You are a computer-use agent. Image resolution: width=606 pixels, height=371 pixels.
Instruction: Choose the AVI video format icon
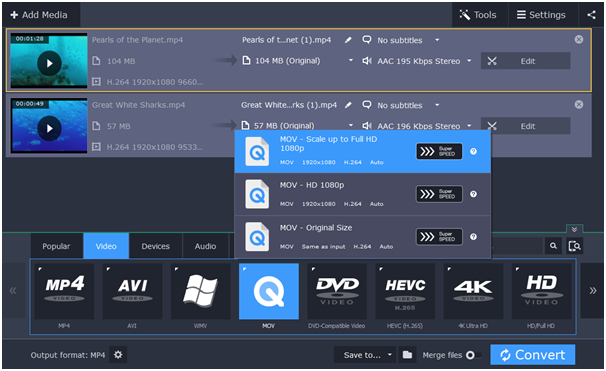click(132, 291)
